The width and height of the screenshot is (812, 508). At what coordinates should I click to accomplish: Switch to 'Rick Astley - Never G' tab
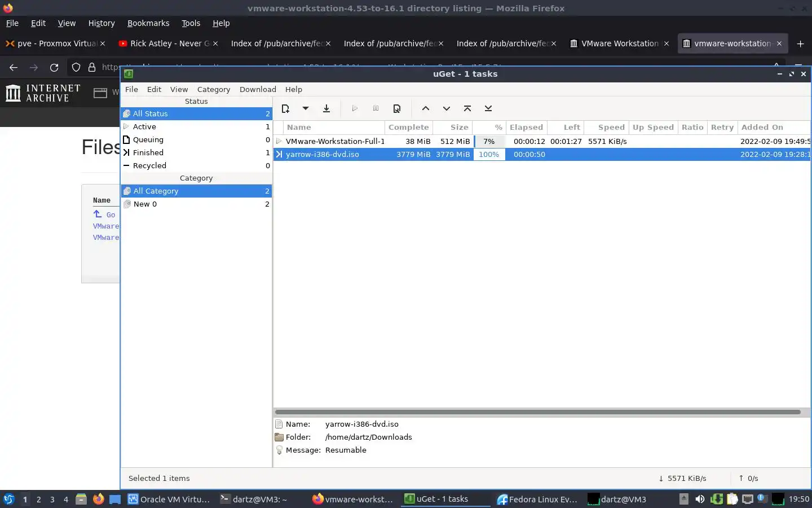point(167,43)
